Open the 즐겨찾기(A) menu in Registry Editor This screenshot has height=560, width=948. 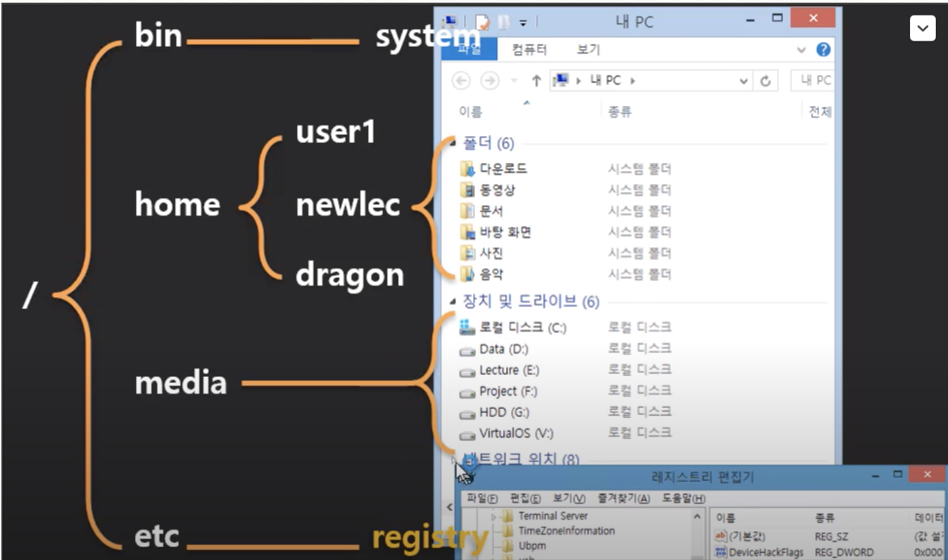tap(624, 499)
